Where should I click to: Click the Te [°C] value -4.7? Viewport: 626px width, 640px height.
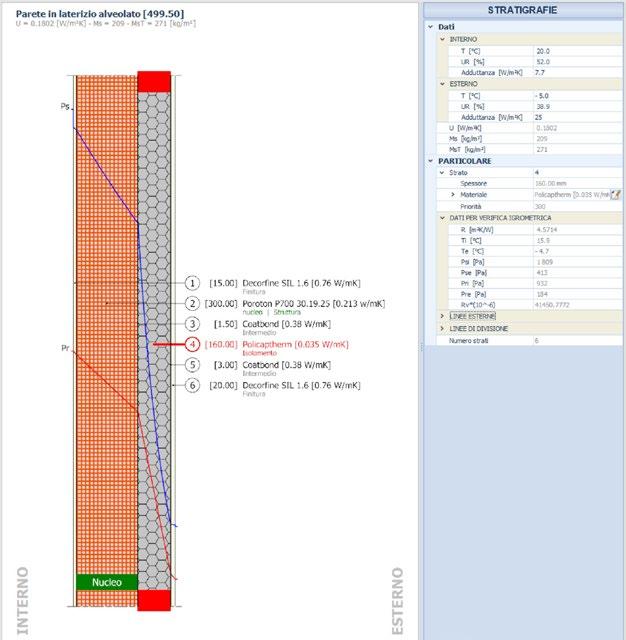pyautogui.click(x=578, y=251)
